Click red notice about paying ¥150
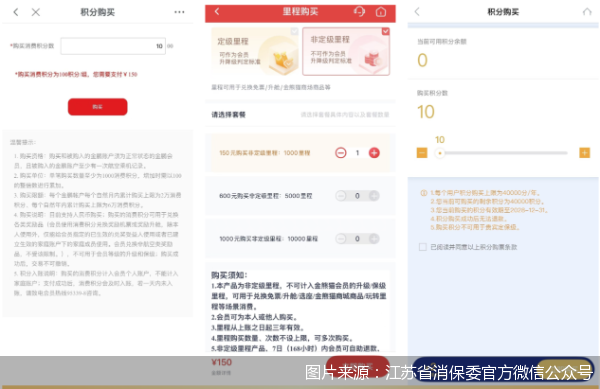 76,74
